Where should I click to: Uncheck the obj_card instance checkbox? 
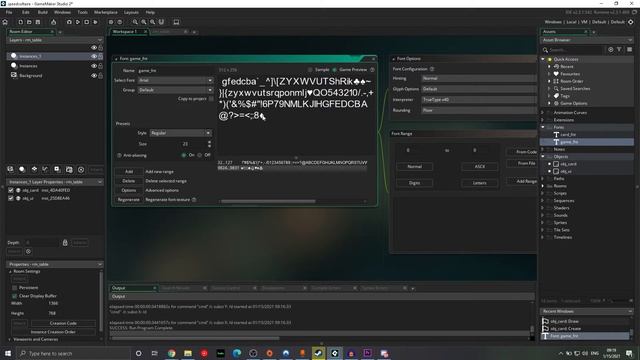pyautogui.click(x=11, y=190)
